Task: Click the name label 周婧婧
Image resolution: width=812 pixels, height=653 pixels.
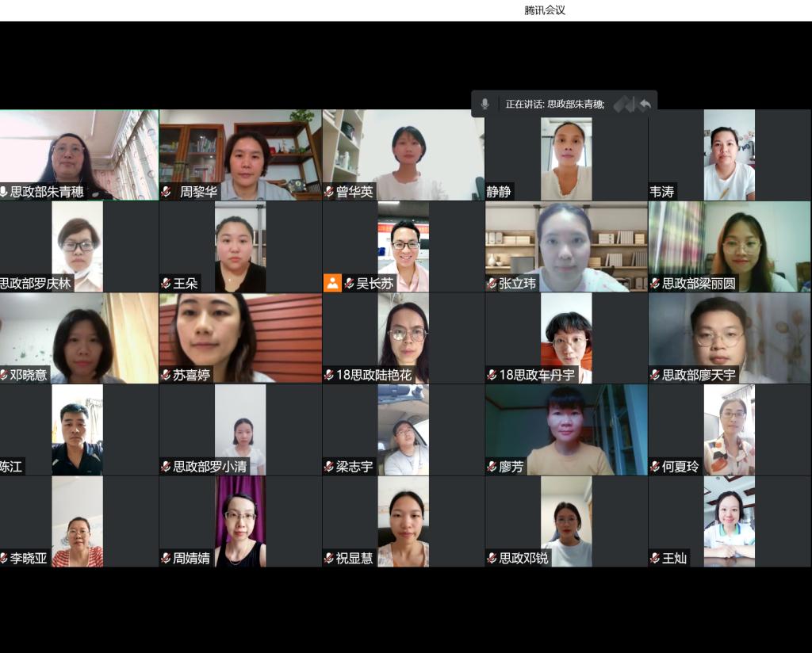Action: [192, 559]
